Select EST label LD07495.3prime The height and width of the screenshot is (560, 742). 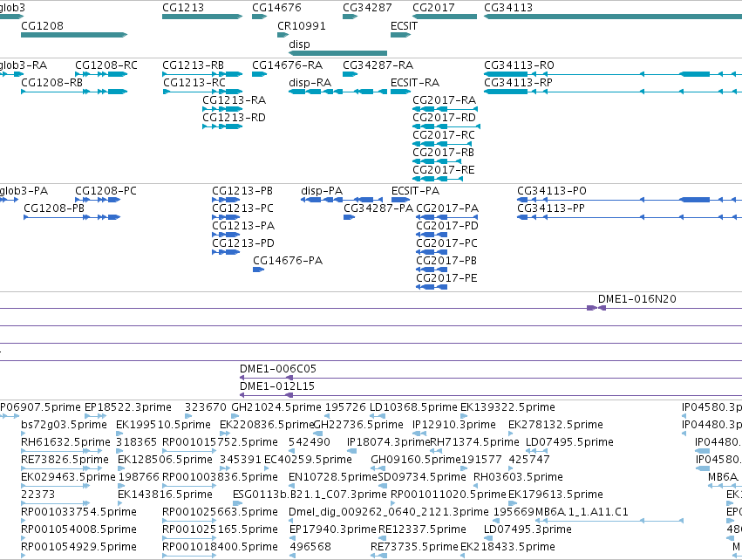tap(528, 529)
